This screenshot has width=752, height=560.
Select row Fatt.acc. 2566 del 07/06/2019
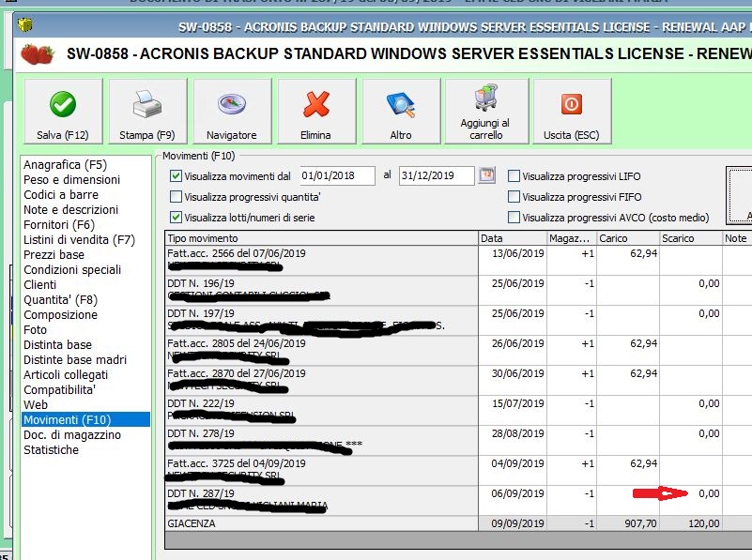pyautogui.click(x=321, y=260)
